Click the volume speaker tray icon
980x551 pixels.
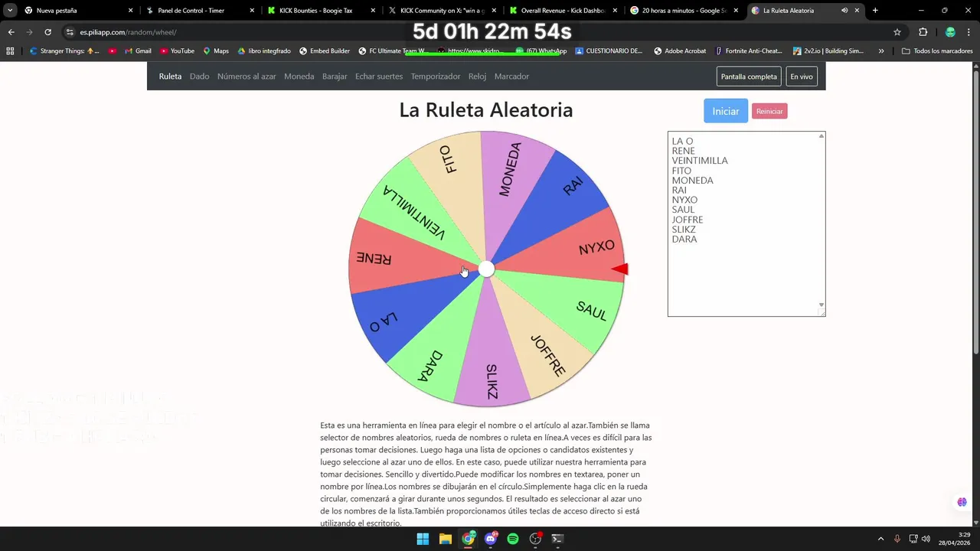pos(926,539)
